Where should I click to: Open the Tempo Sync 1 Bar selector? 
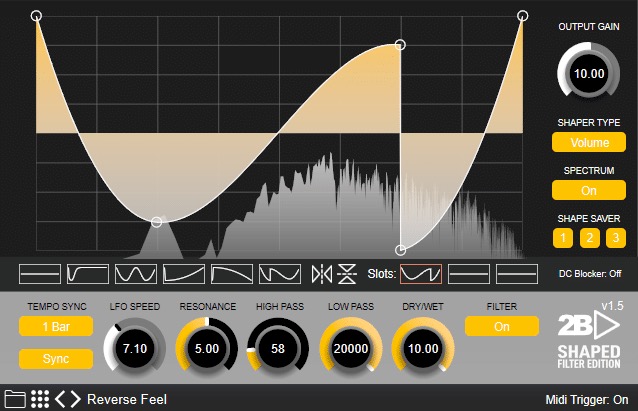point(56,326)
